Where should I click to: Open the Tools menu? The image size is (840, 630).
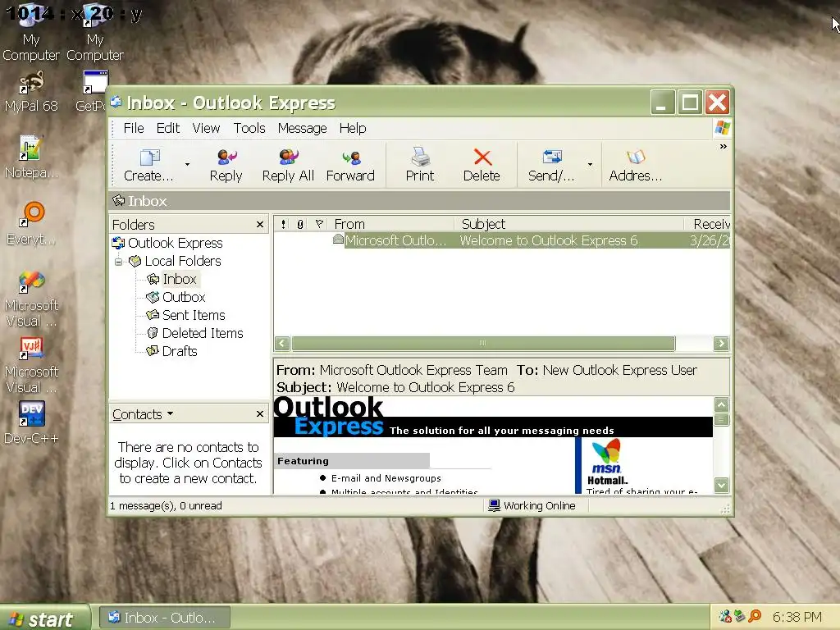(x=249, y=128)
